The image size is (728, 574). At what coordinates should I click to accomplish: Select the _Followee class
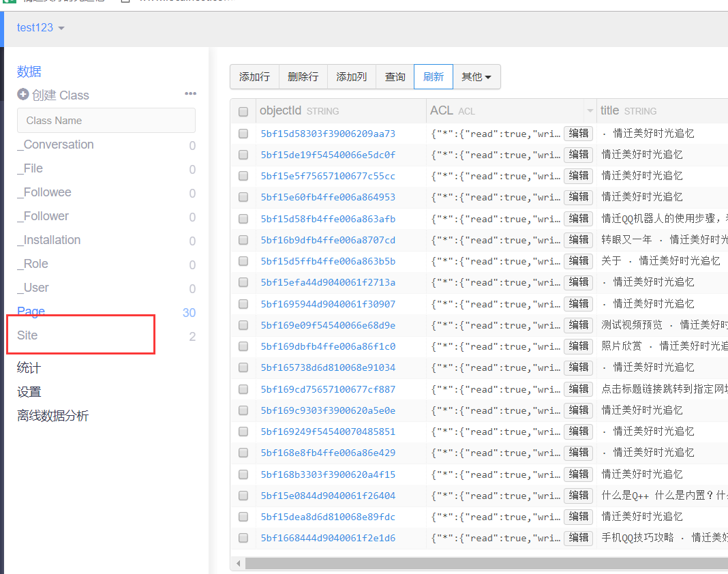(44, 192)
